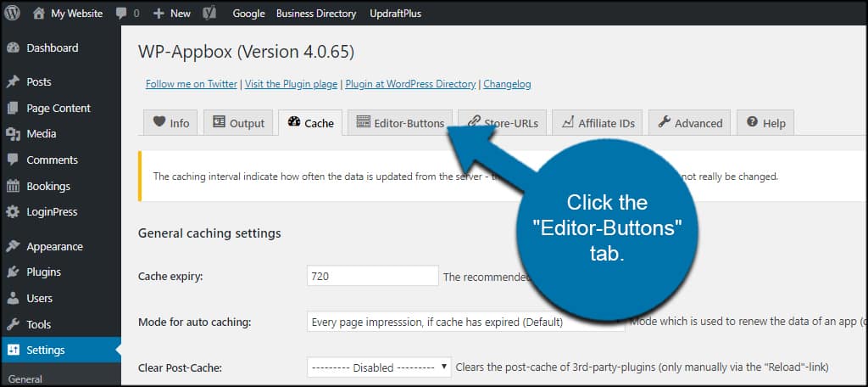Switch to the Output tab
The height and width of the screenshot is (387, 868).
(x=238, y=122)
